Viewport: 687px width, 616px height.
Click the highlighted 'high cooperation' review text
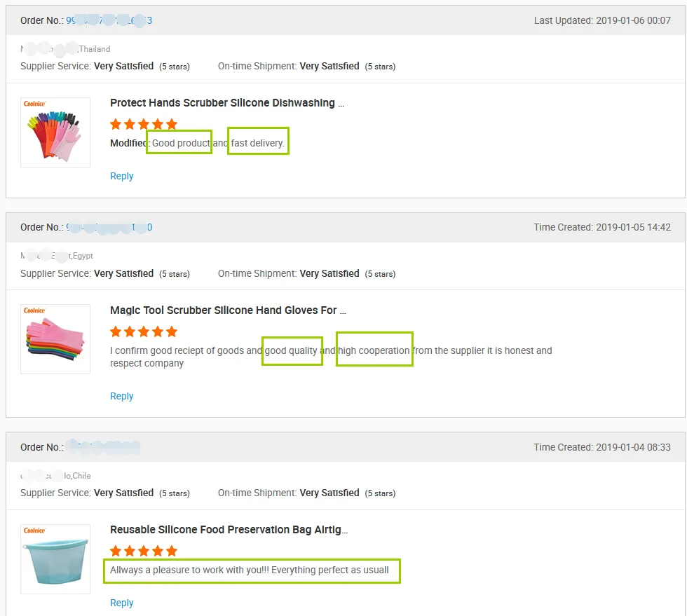tap(374, 350)
